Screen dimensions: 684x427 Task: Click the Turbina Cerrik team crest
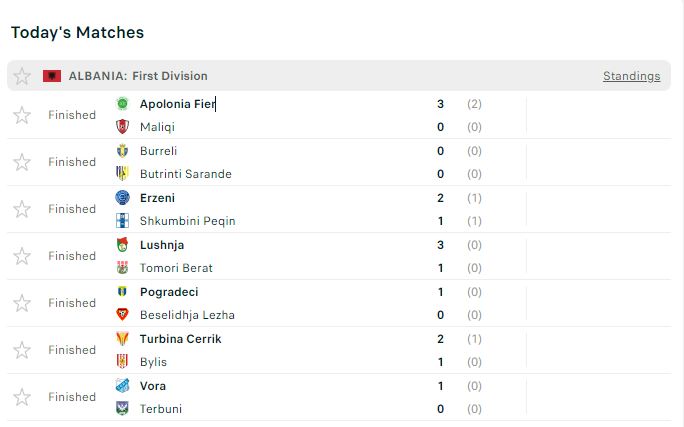click(122, 339)
